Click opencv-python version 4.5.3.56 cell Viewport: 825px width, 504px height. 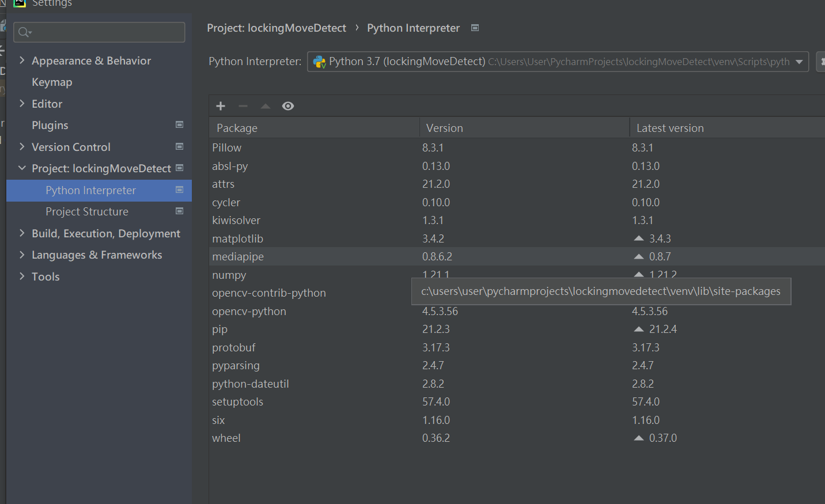[x=440, y=311]
